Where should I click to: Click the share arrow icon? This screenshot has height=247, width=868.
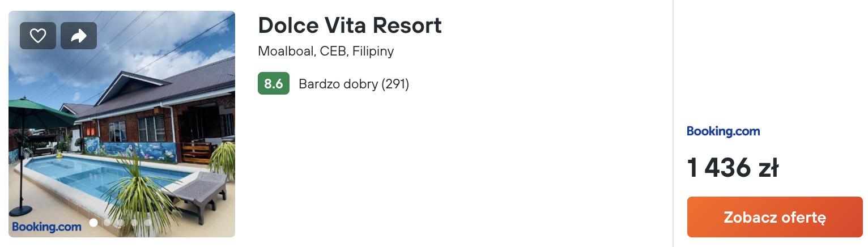79,36
